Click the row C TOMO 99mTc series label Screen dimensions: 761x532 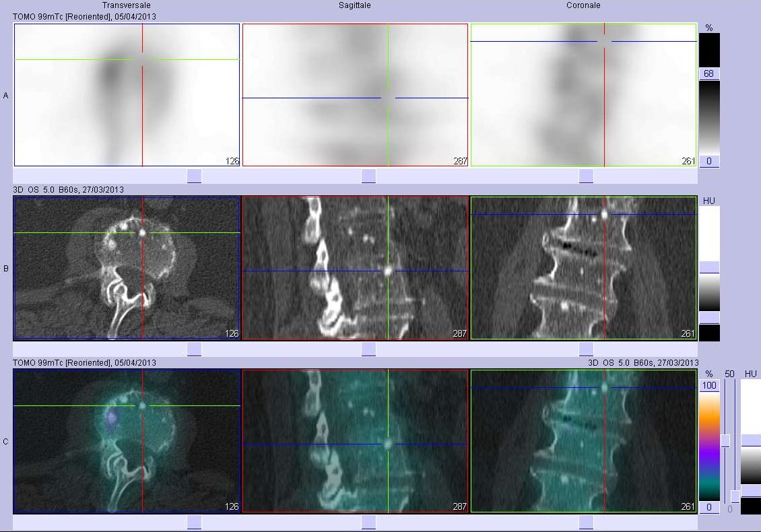84,362
